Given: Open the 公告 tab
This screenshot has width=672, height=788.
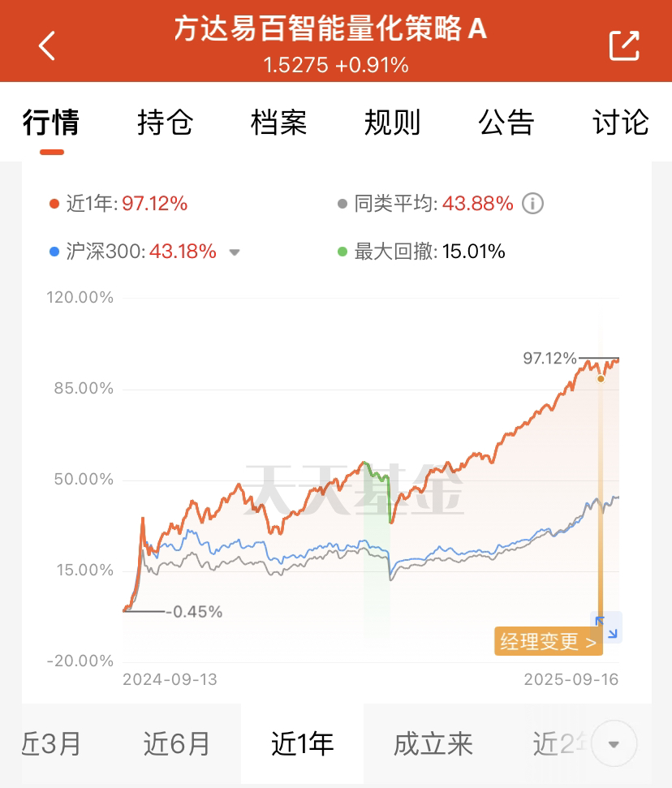Looking at the screenshot, I should [x=506, y=122].
